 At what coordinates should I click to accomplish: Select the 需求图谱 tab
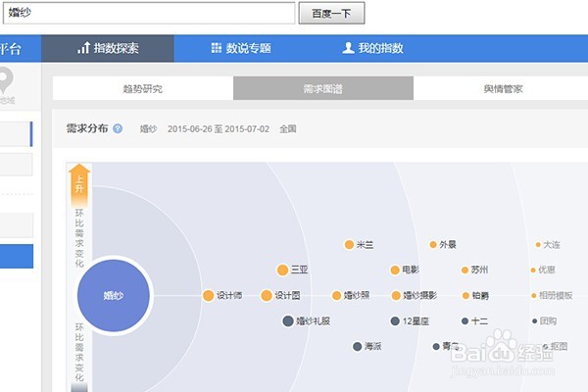(x=323, y=88)
